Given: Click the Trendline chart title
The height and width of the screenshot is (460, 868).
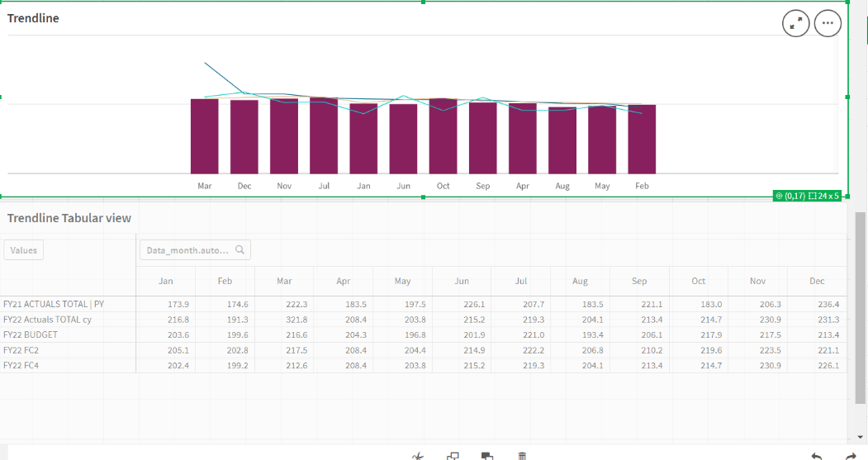Looking at the screenshot, I should pos(33,17).
